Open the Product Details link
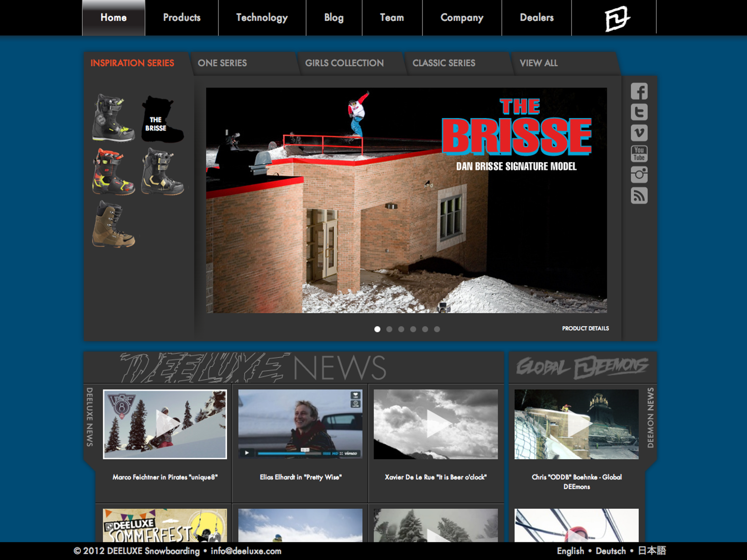This screenshot has width=747, height=560. tap(585, 329)
